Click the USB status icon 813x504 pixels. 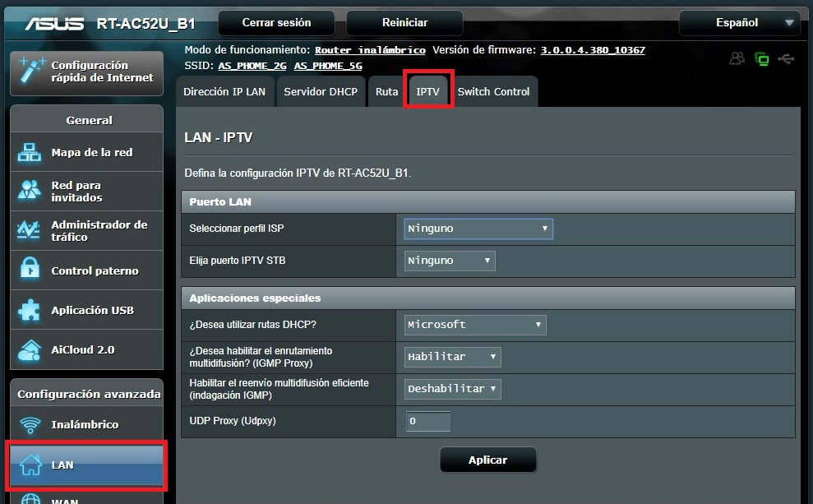tap(786, 59)
